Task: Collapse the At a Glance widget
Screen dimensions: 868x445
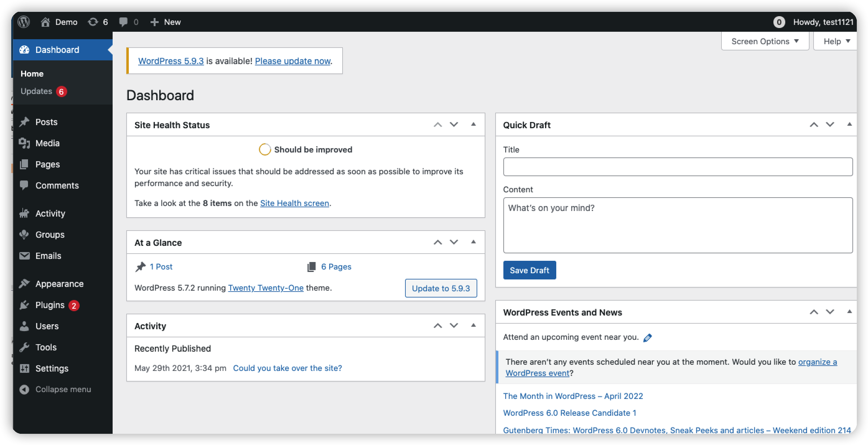Action: 473,242
